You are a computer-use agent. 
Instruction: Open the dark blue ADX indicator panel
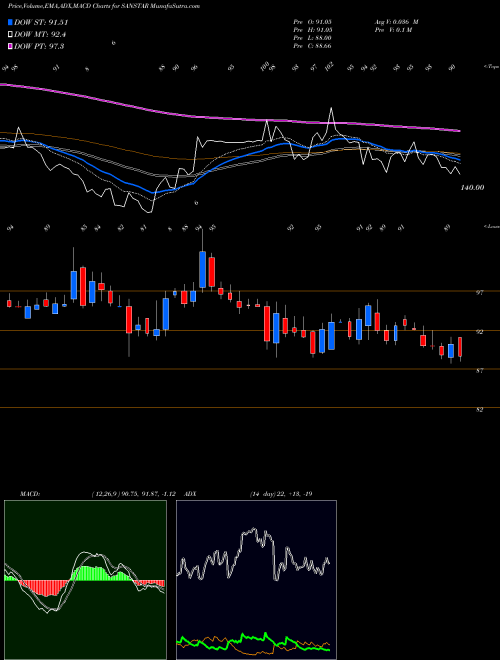[256, 580]
